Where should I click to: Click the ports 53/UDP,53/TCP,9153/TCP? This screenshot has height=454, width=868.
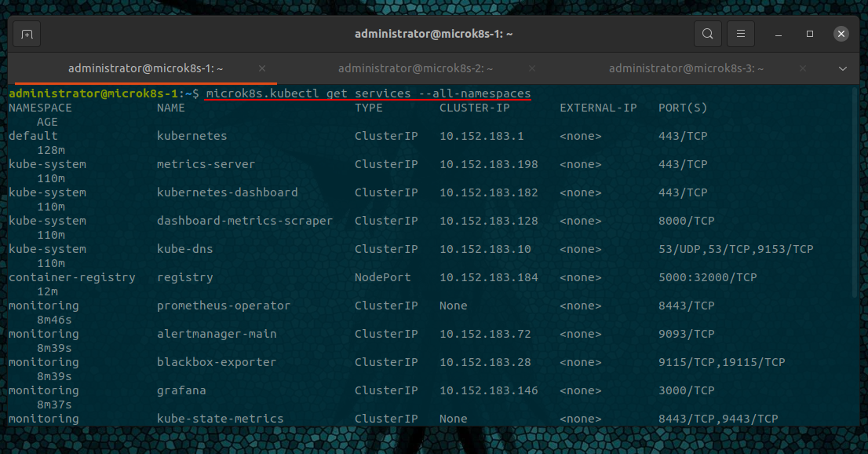(x=735, y=249)
